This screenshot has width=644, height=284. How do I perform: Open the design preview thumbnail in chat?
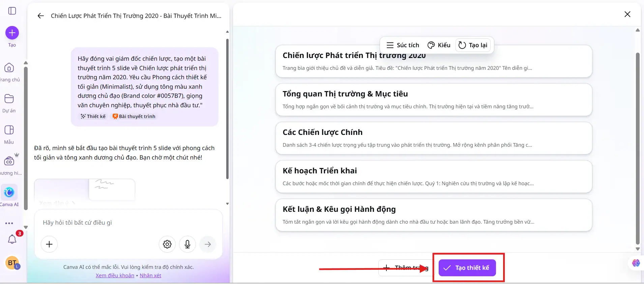point(85,190)
